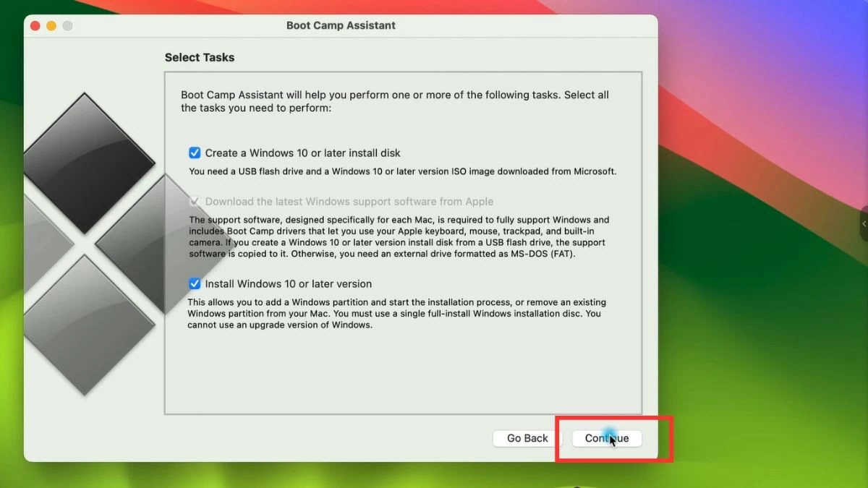Uncheck Install Windows 10 or later version

195,283
